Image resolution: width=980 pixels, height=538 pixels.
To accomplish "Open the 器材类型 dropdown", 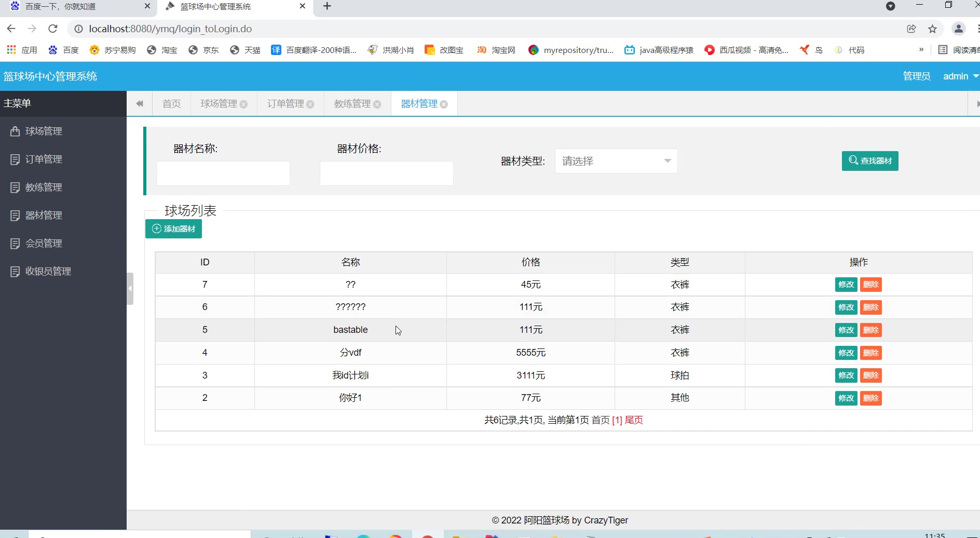I will [x=616, y=161].
